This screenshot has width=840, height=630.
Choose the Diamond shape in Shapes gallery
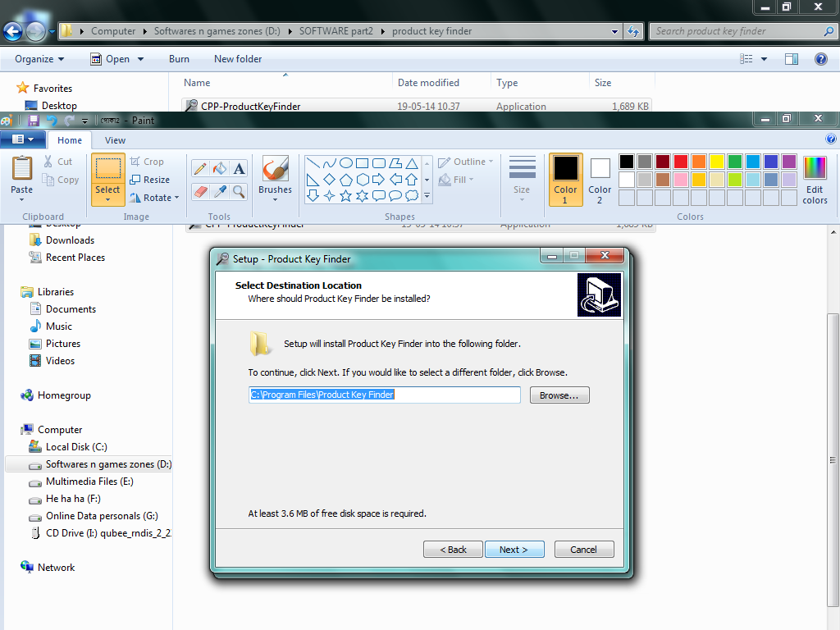coord(330,180)
